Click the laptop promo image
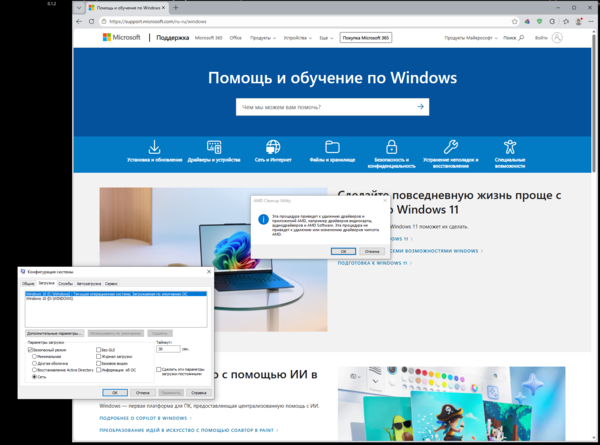Image resolution: width=600 pixels, height=445 pixels. click(x=214, y=259)
